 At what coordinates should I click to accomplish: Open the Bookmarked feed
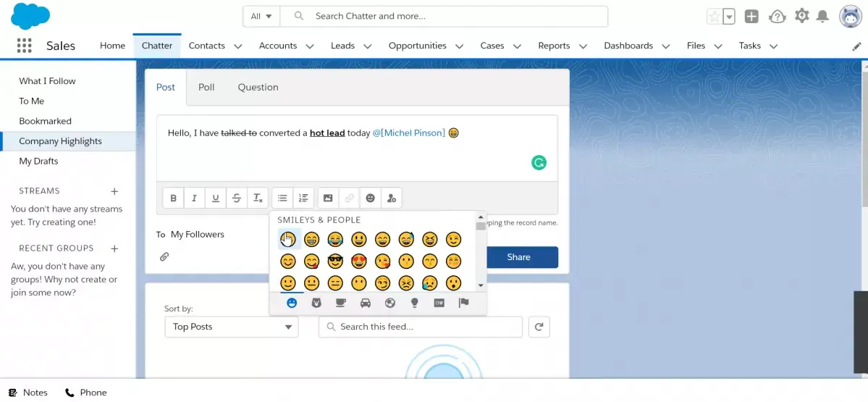(45, 121)
